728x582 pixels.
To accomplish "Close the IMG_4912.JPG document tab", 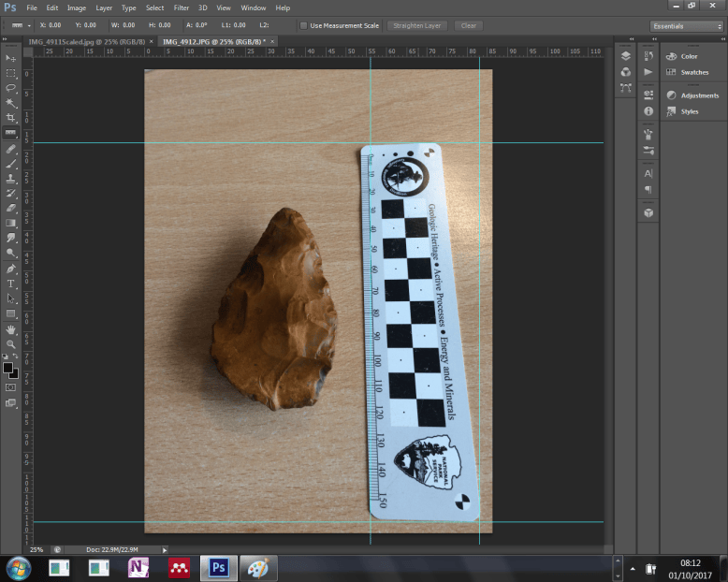I will [x=272, y=42].
